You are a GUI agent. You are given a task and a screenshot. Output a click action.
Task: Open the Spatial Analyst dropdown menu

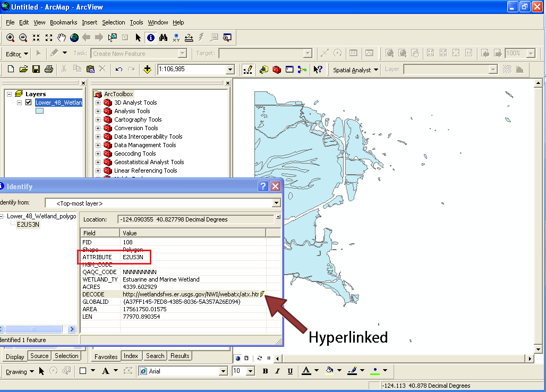click(x=354, y=70)
